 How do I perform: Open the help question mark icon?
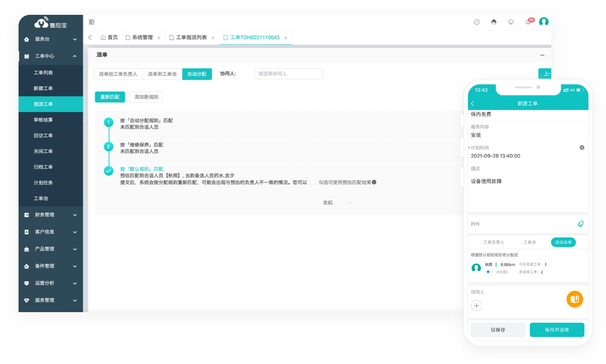click(x=477, y=22)
